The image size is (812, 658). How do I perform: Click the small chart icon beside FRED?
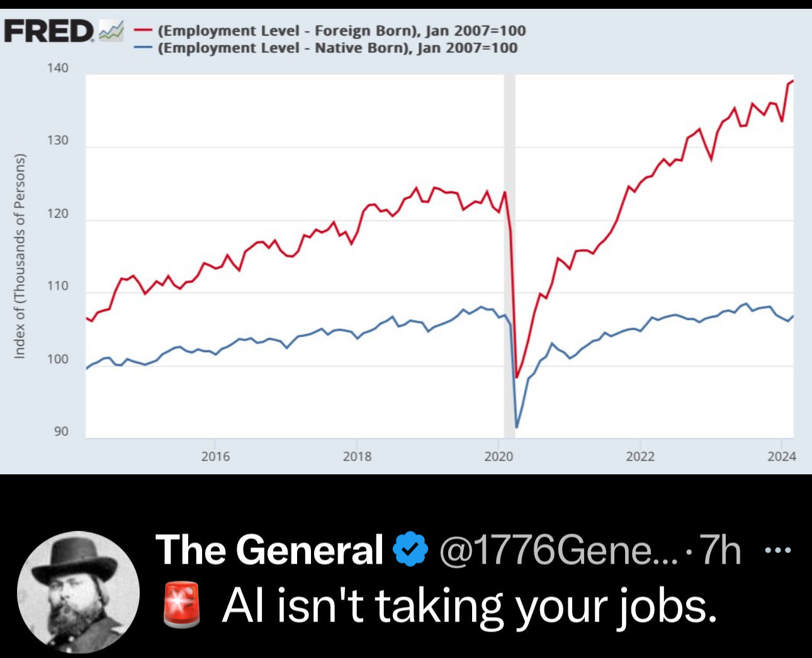[x=112, y=31]
